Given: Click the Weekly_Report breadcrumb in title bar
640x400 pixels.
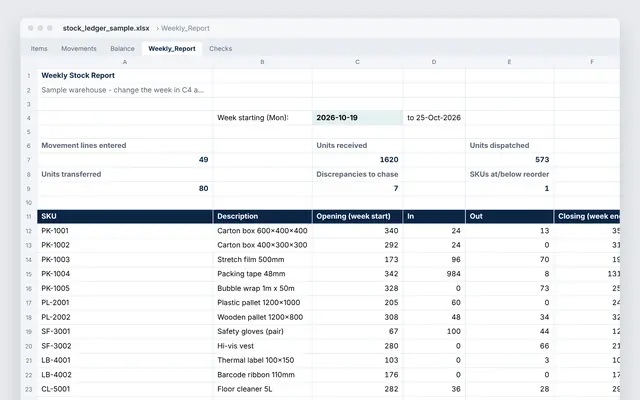Looking at the screenshot, I should click(x=185, y=28).
